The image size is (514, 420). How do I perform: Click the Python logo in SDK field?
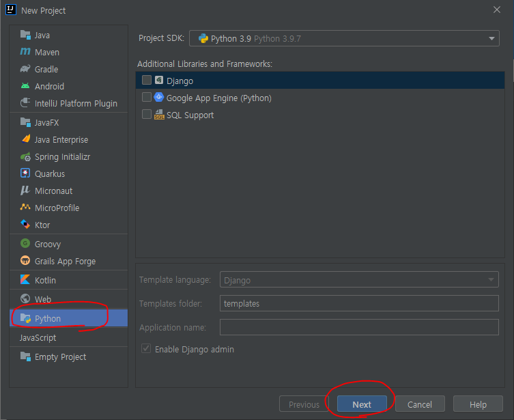click(x=203, y=38)
